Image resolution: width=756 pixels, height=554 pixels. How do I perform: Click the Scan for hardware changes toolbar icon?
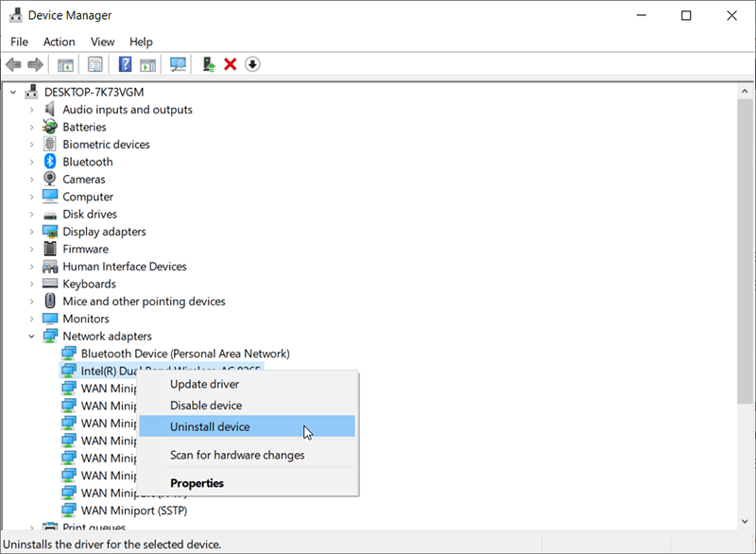coord(179,64)
